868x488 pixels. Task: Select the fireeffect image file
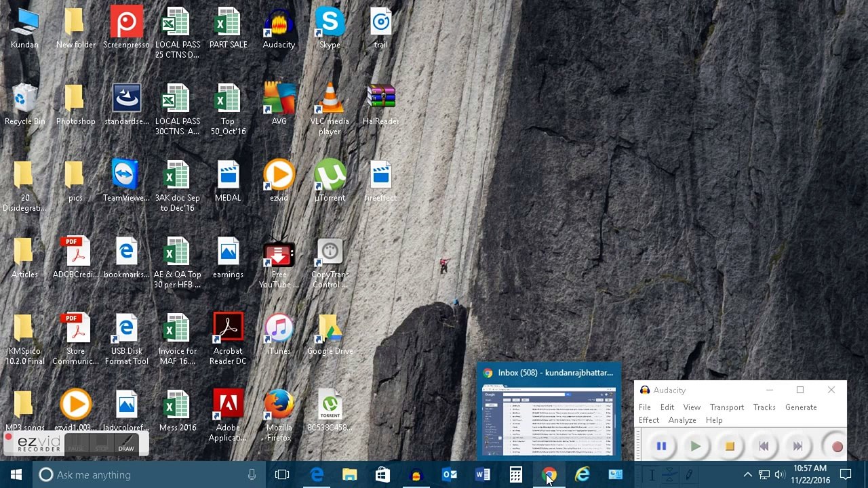380,182
